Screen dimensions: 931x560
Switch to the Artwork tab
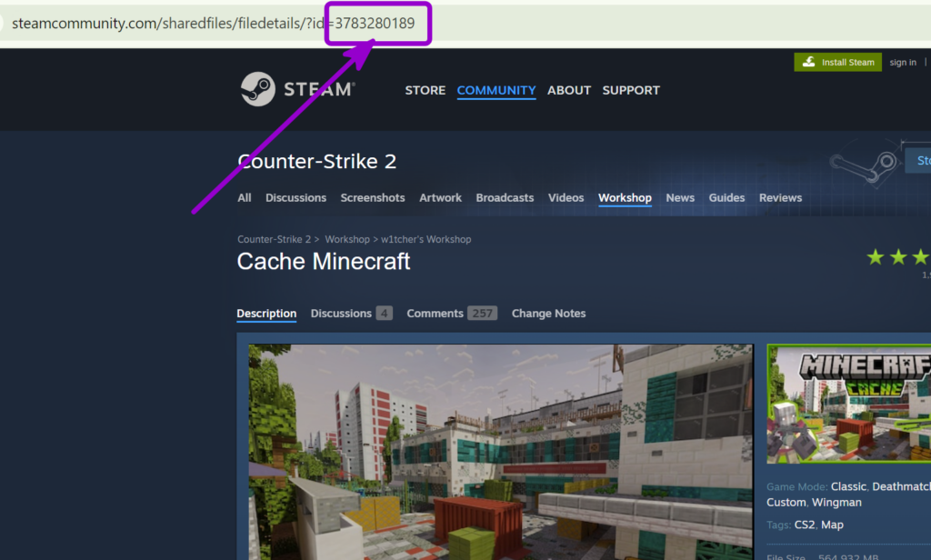coord(440,198)
